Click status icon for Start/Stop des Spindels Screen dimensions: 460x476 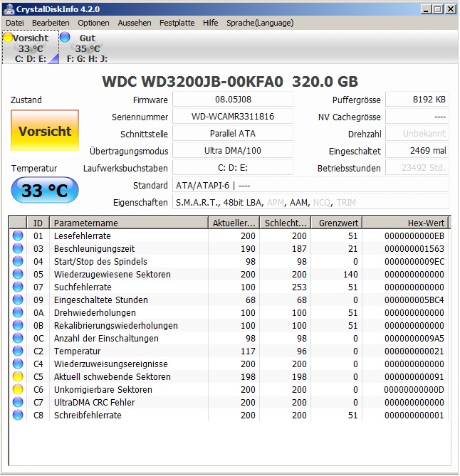pyautogui.click(x=18, y=261)
